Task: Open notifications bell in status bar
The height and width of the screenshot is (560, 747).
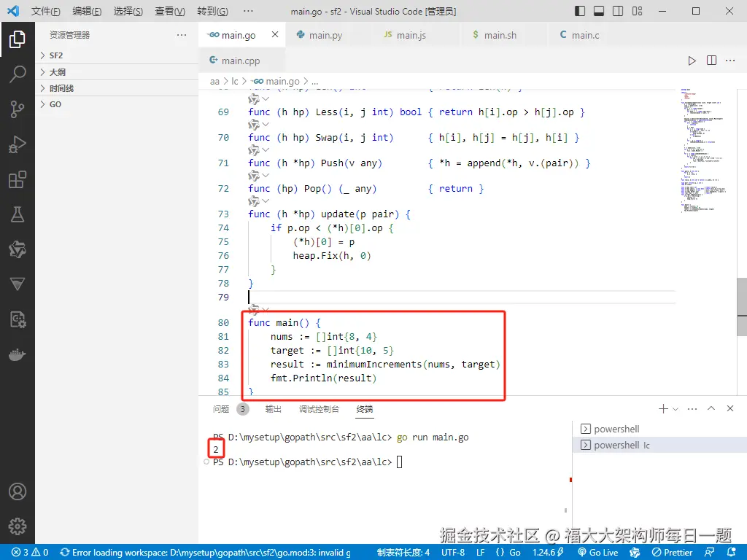Action: point(731,553)
